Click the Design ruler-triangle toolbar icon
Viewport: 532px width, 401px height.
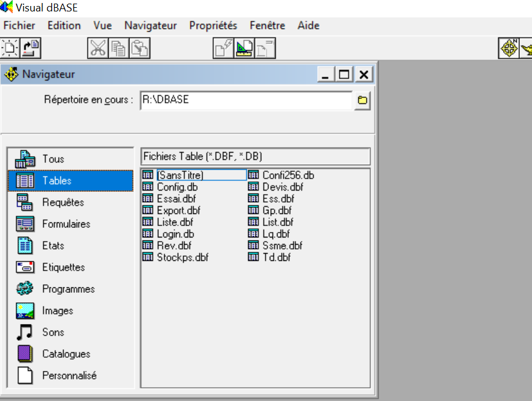point(244,48)
